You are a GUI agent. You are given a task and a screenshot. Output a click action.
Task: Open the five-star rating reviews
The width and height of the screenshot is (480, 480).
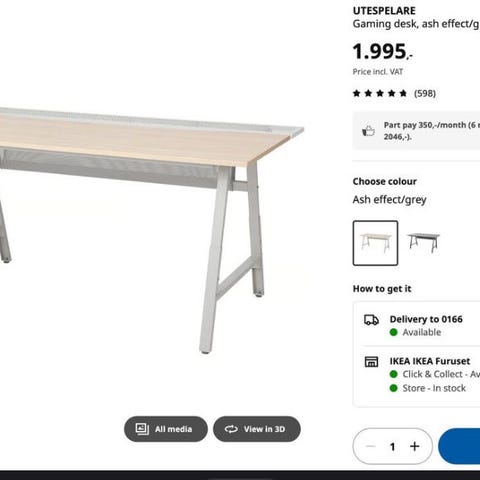[x=380, y=93]
